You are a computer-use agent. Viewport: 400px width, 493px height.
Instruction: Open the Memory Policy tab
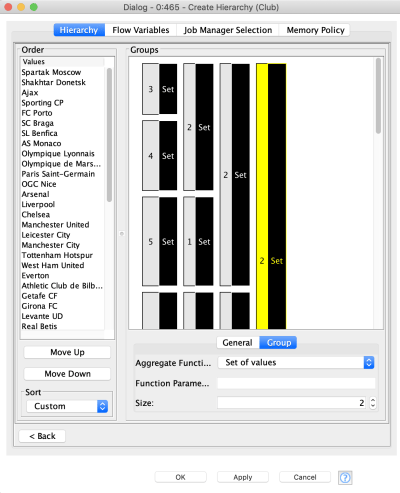[315, 30]
